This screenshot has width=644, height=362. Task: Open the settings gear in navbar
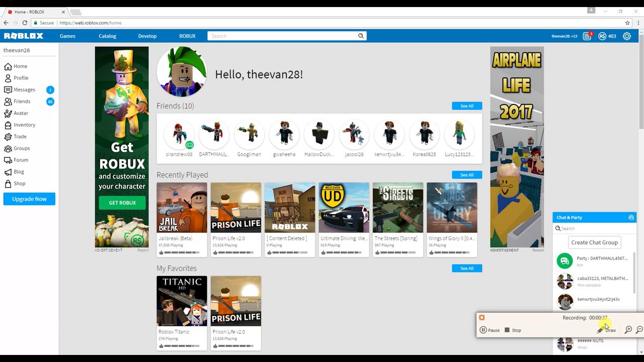627,36
